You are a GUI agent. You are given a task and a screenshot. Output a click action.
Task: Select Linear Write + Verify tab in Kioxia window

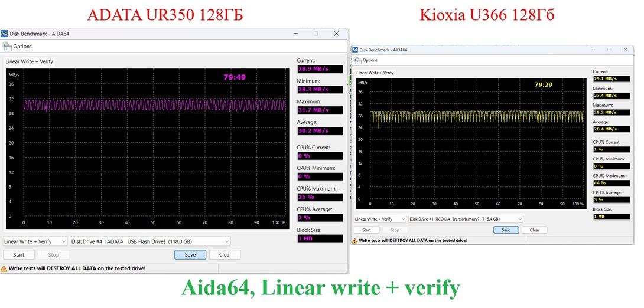tap(375, 73)
